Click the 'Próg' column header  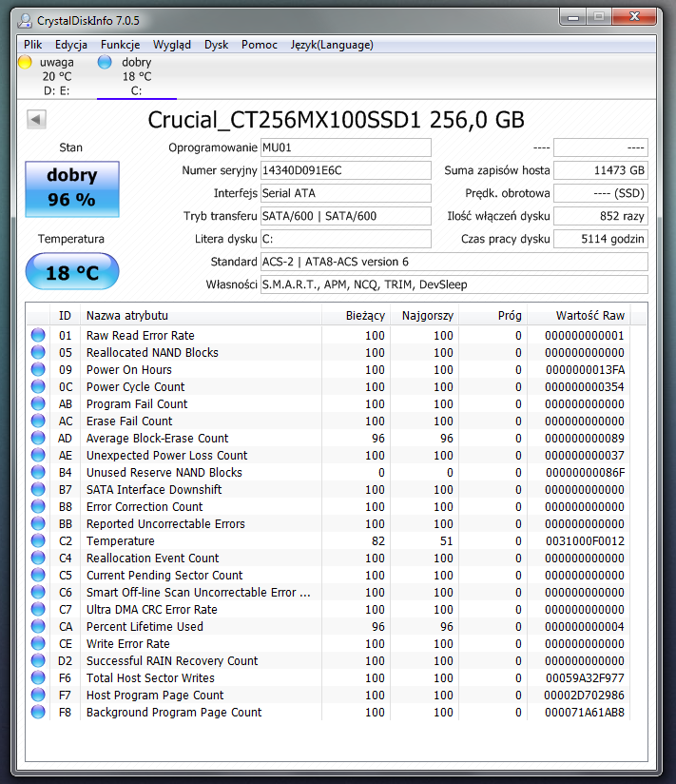(x=493, y=316)
